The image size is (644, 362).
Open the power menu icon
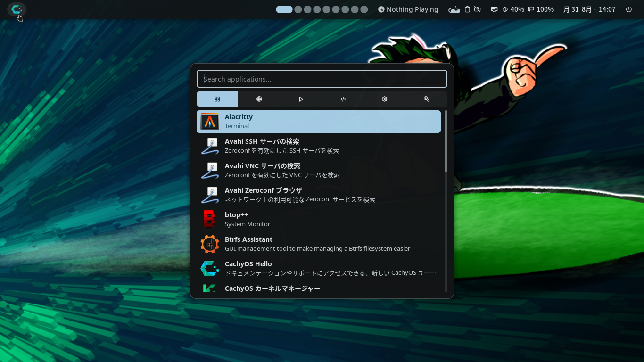[628, 9]
